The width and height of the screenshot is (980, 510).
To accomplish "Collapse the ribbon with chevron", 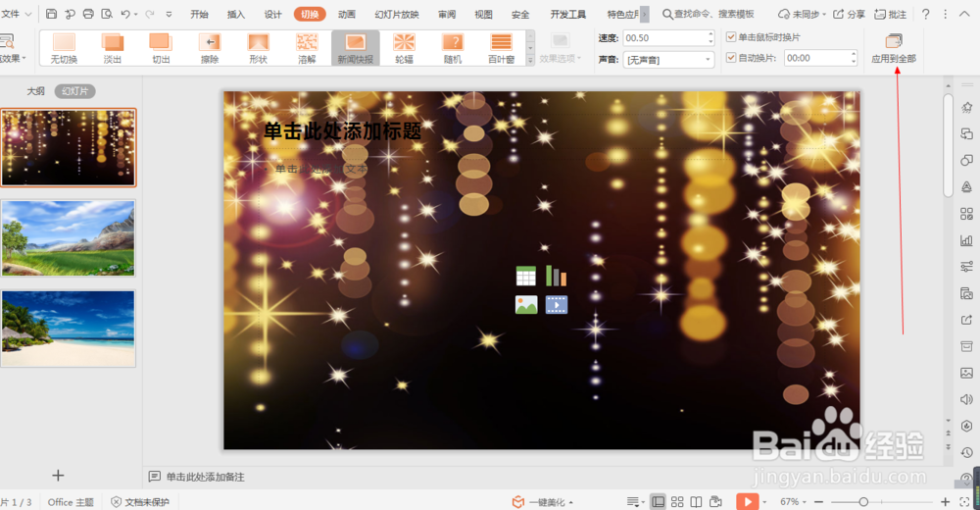I will click(x=964, y=14).
